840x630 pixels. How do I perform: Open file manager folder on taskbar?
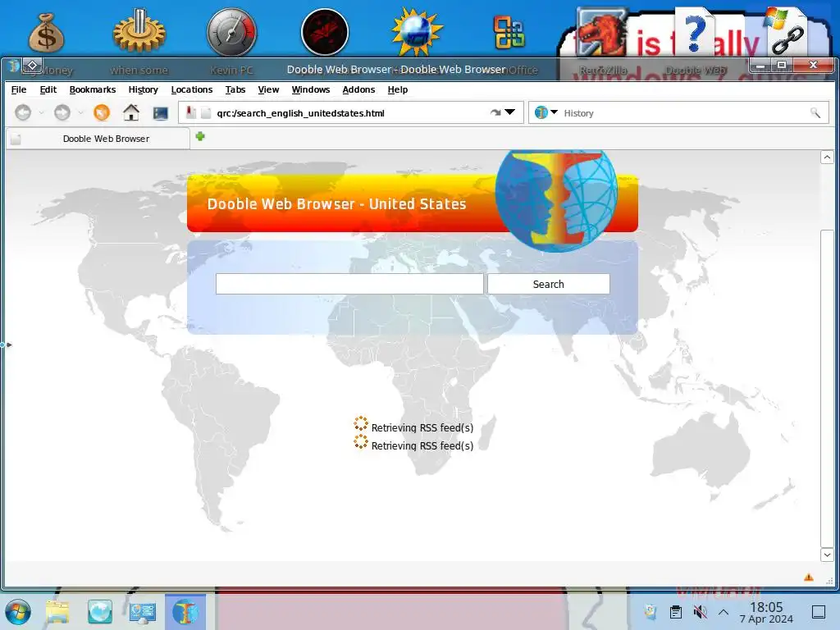[57, 612]
